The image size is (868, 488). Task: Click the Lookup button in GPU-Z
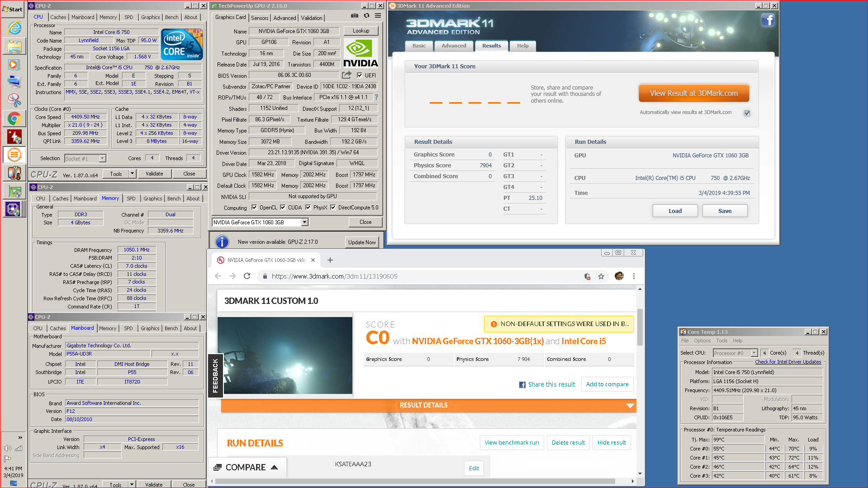pos(361,31)
